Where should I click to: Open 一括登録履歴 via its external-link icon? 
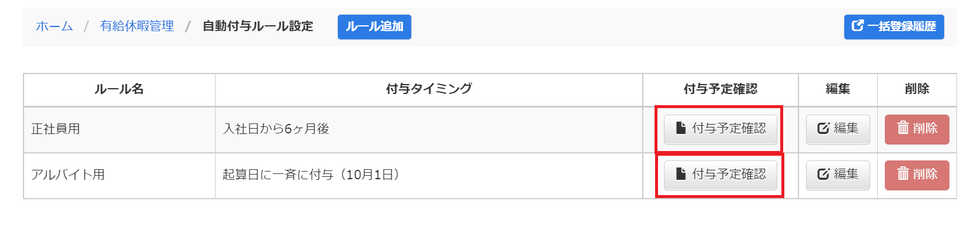click(x=858, y=25)
